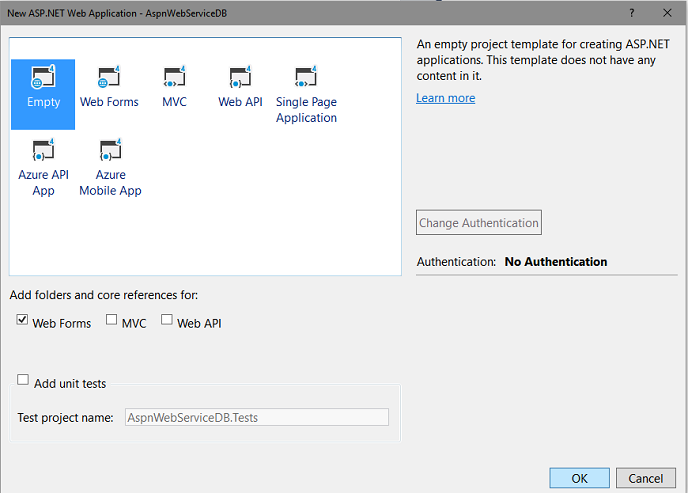Cancel the new project dialog
This screenshot has width=688, height=493.
(645, 478)
